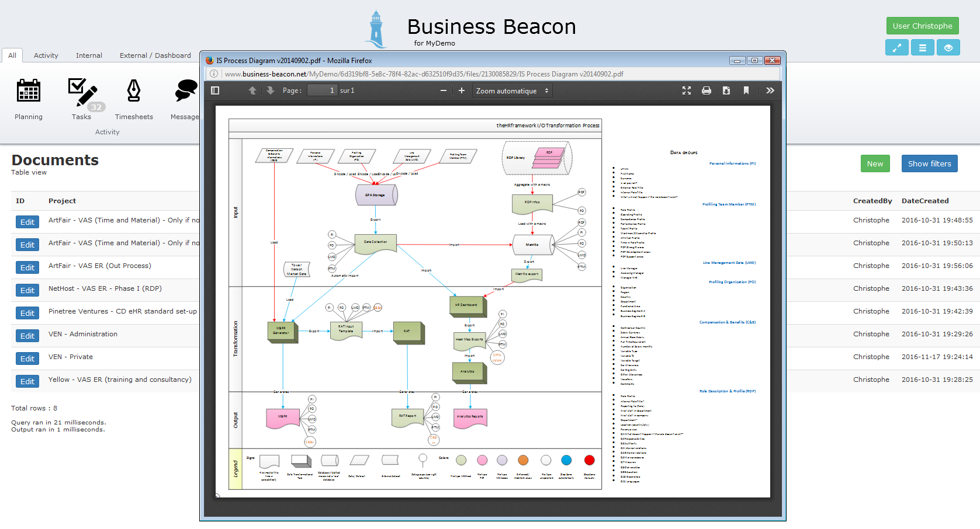Print the PDF document
The image size is (980, 529).
click(707, 91)
